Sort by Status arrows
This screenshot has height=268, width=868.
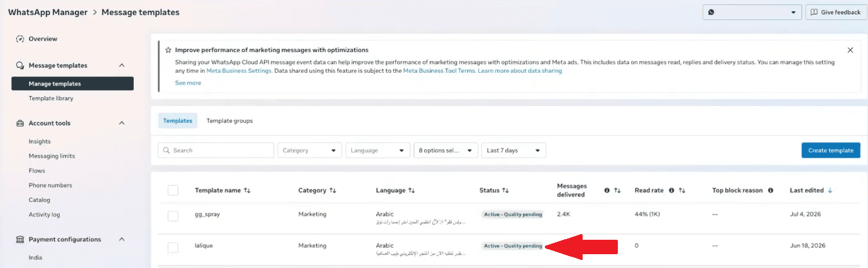pyautogui.click(x=505, y=190)
